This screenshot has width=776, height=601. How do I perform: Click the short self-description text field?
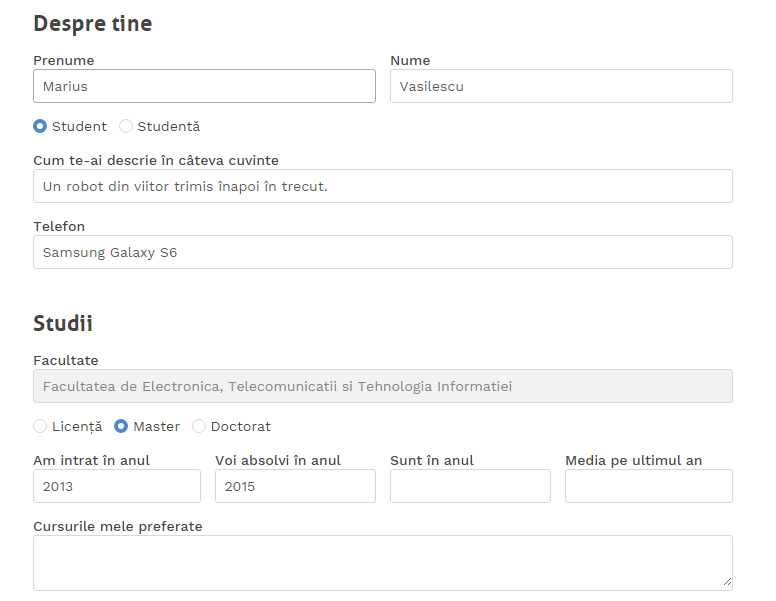[x=383, y=186]
